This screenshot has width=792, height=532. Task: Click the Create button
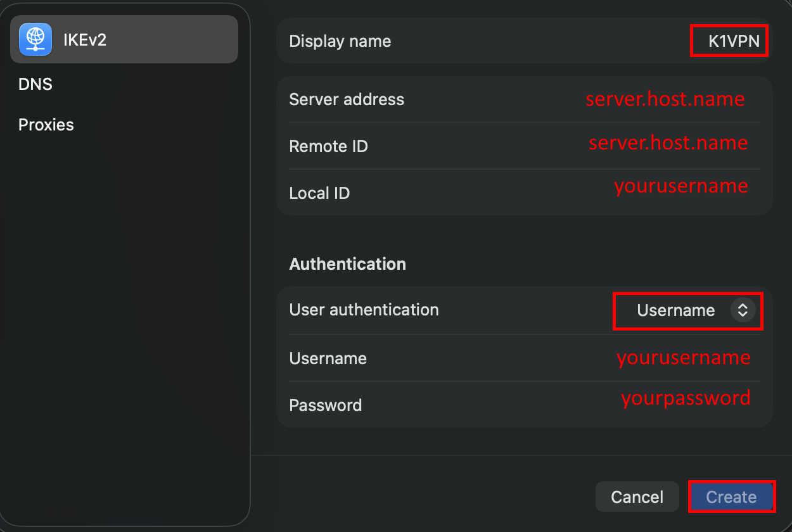click(731, 497)
